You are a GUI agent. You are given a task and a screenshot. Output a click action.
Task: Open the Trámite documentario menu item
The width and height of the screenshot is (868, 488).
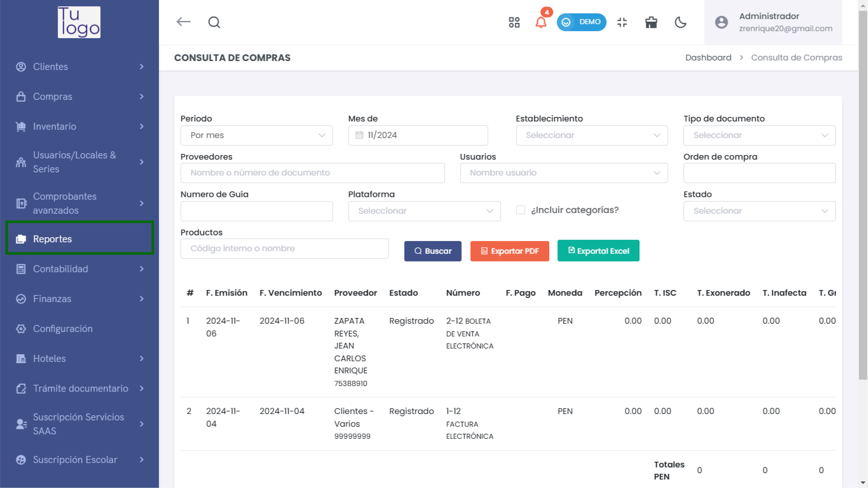(x=80, y=389)
